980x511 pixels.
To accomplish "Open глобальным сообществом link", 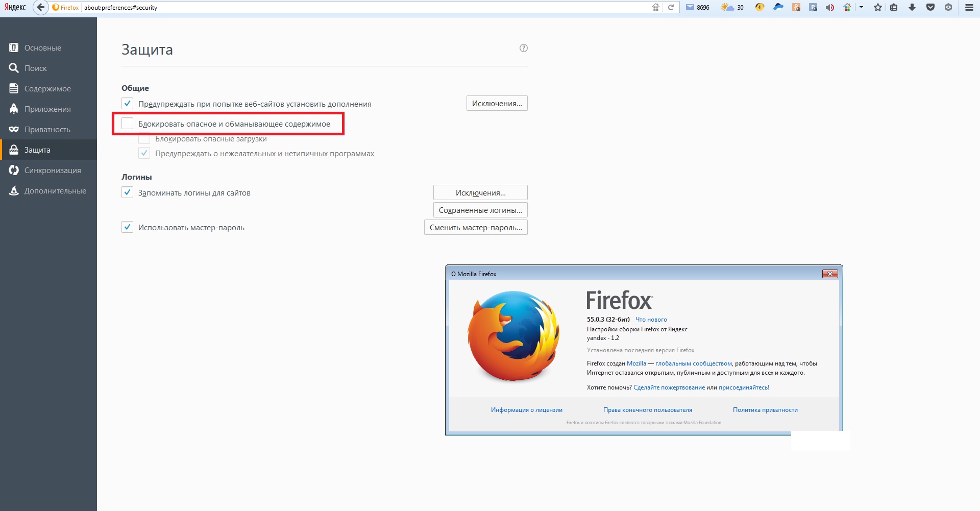I will [x=693, y=363].
